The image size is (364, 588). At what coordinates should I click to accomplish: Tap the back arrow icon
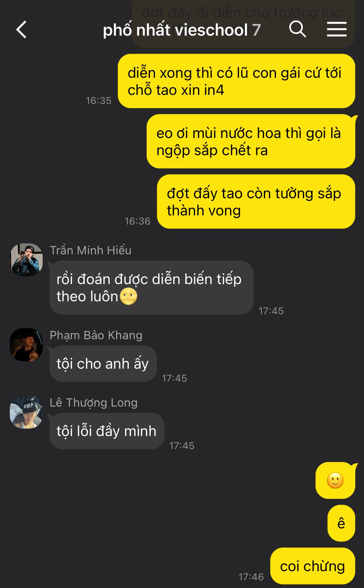click(x=21, y=30)
